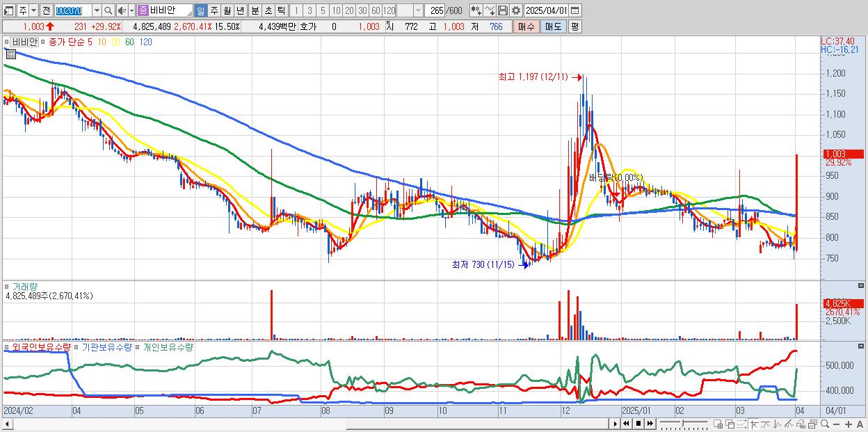
Task: Select the 분 minute chart tab
Action: click(x=255, y=10)
